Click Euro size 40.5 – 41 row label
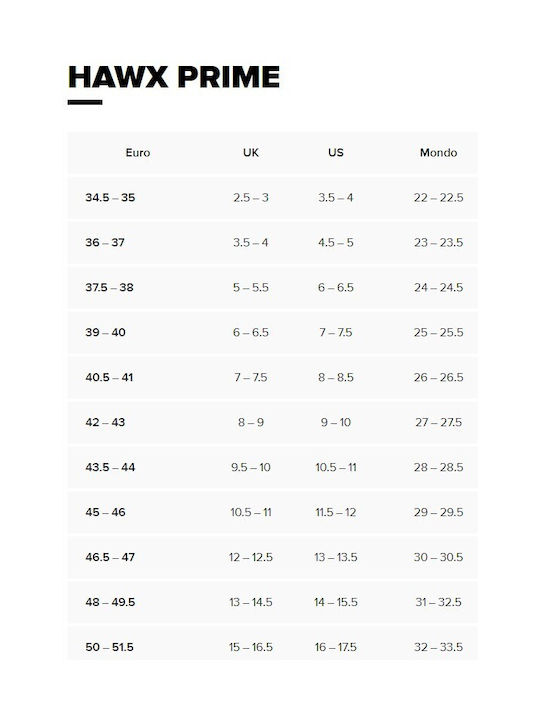Viewport: 540px width, 720px height. [109, 377]
